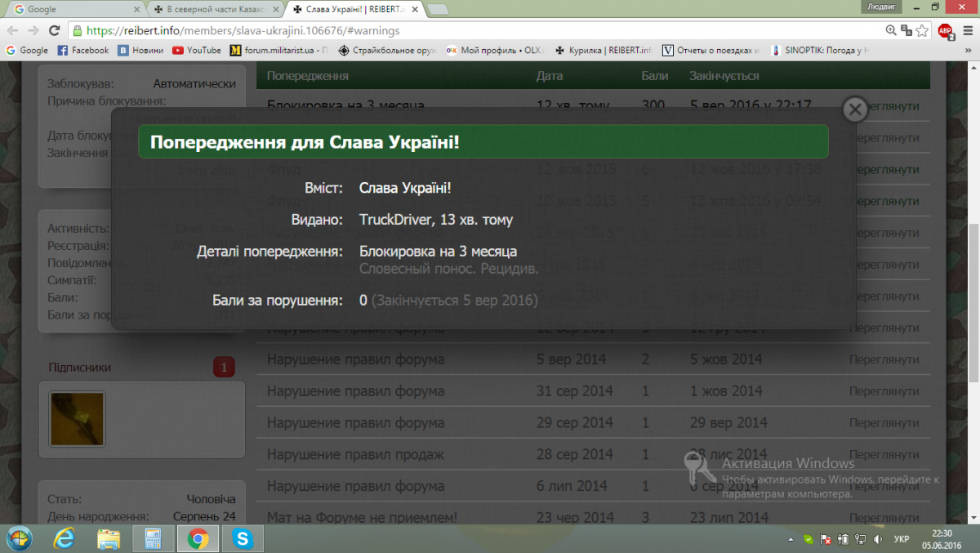Image resolution: width=980 pixels, height=553 pixels.
Task: Open Skype from the taskbar
Action: pos(242,538)
